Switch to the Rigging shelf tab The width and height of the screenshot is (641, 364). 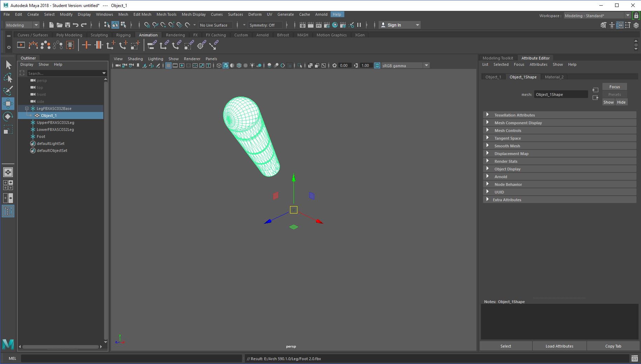tap(123, 35)
